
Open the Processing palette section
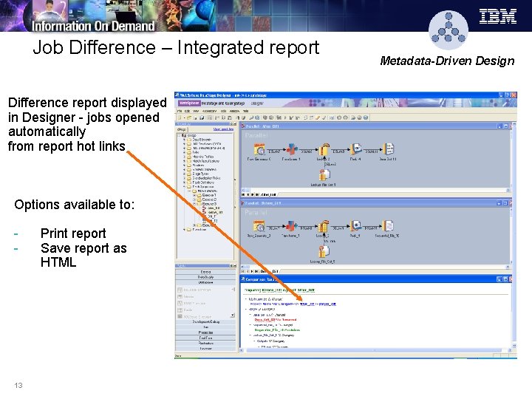click(205, 332)
